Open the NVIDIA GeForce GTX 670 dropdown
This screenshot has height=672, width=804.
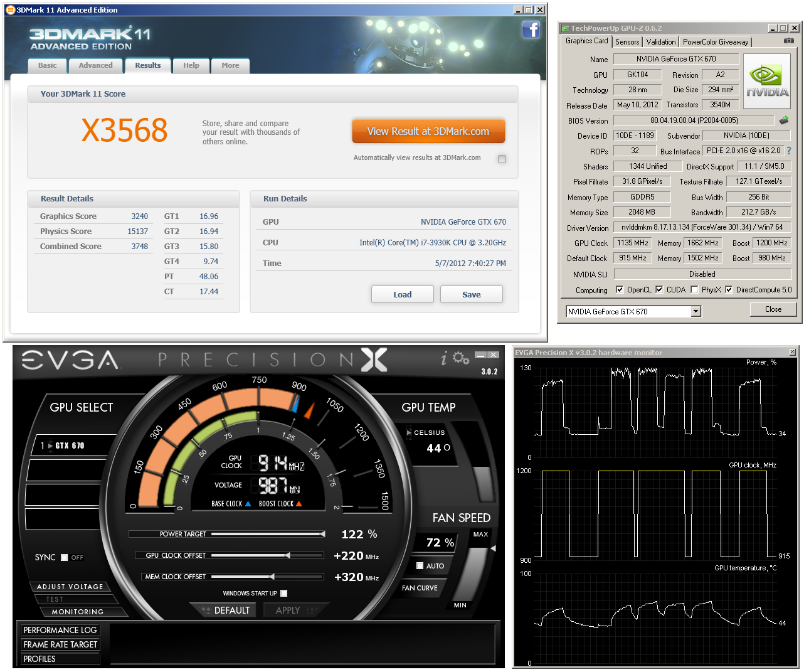click(696, 311)
